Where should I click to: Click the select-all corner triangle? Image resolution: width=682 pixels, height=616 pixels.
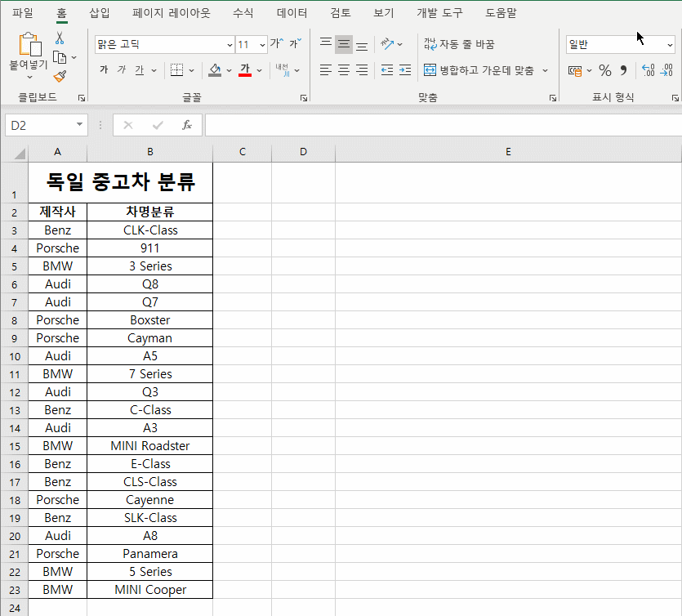(20, 154)
